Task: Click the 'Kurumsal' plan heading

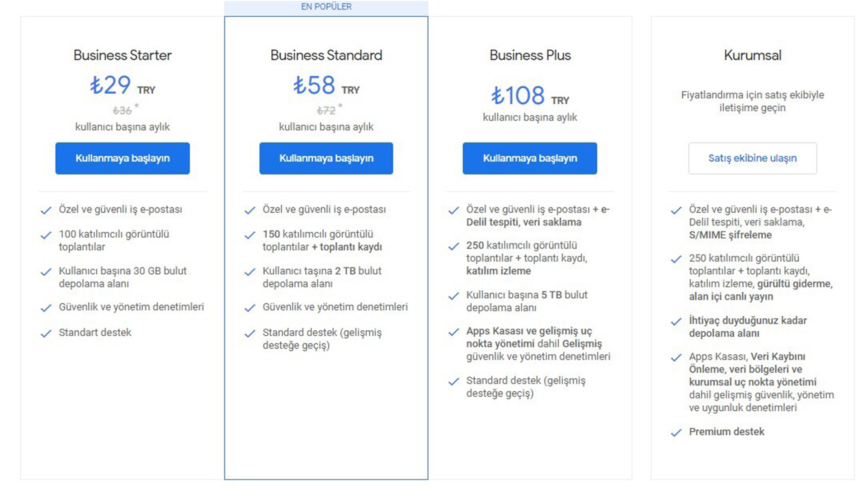Action: pos(752,55)
